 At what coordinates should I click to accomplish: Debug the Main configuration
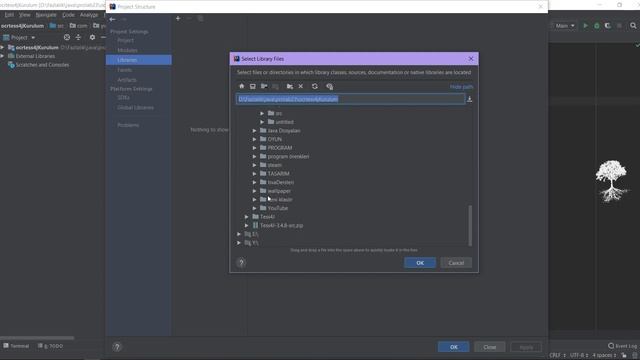click(597, 26)
